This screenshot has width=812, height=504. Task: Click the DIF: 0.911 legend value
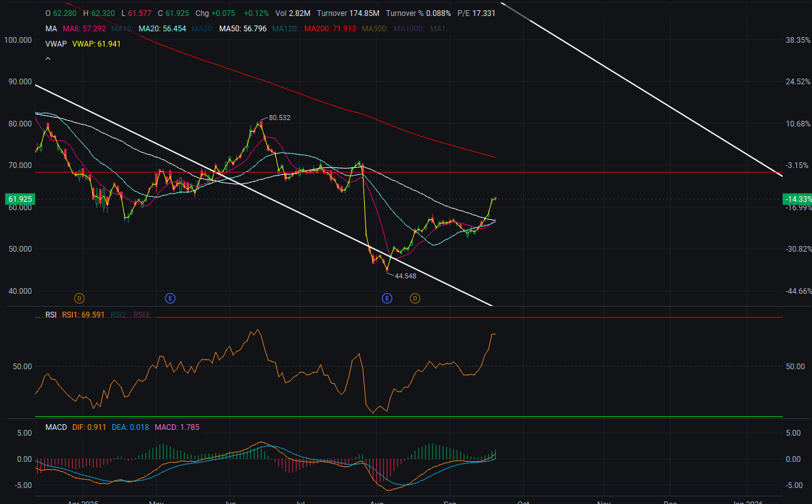(88, 427)
